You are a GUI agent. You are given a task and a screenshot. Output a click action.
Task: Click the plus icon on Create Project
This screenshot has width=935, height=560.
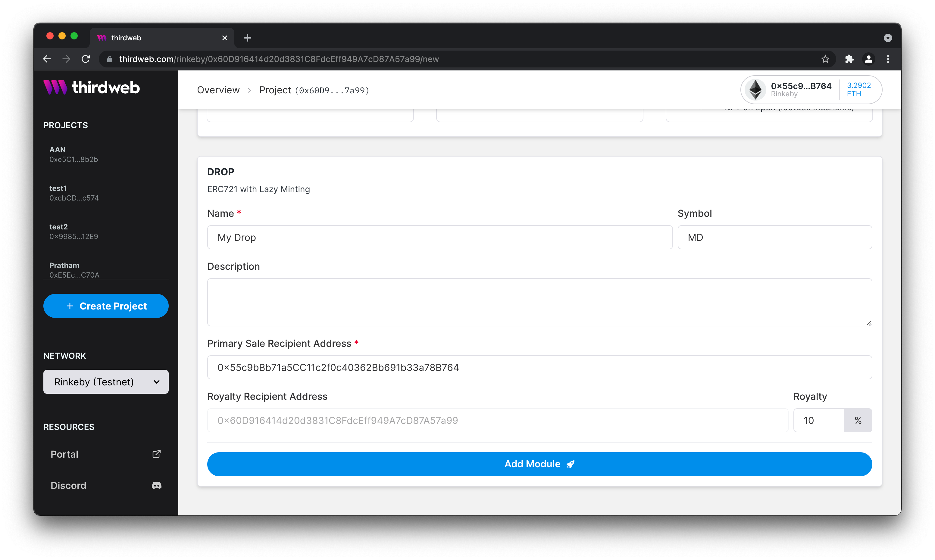(70, 306)
